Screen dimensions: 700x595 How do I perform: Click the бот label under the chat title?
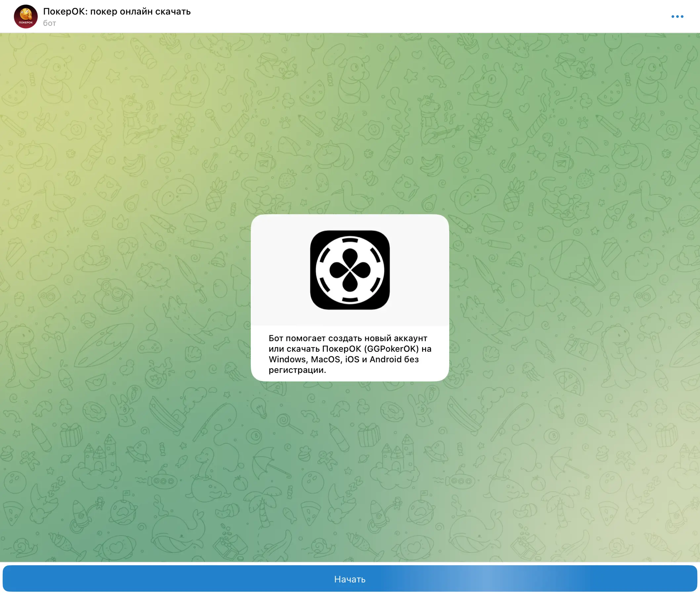tap(50, 23)
